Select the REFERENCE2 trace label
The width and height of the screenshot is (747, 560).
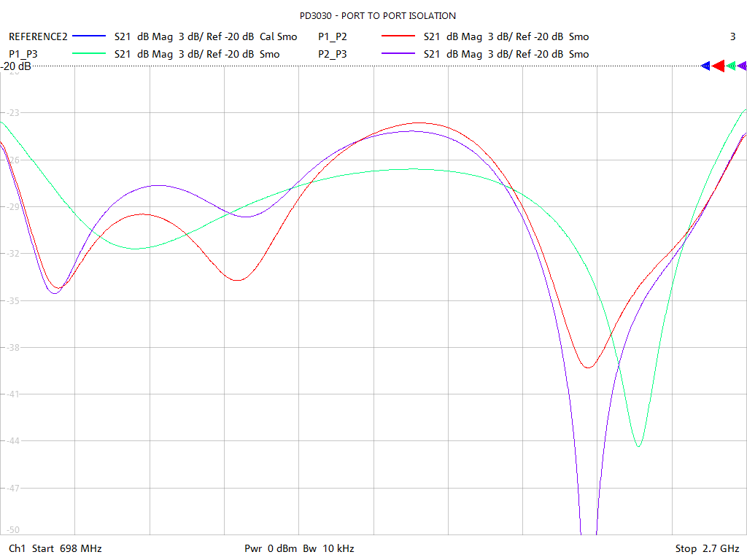coord(38,36)
